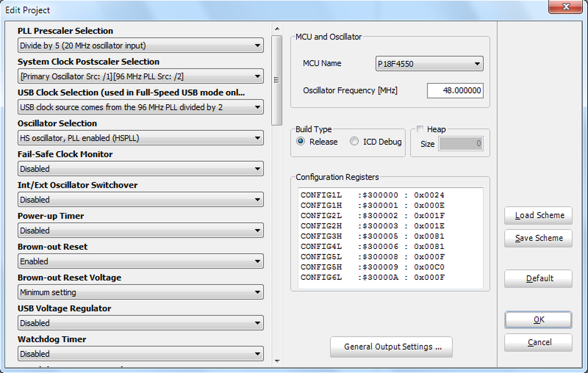
Task: Cancel the Edit Project dialog
Action: [538, 342]
